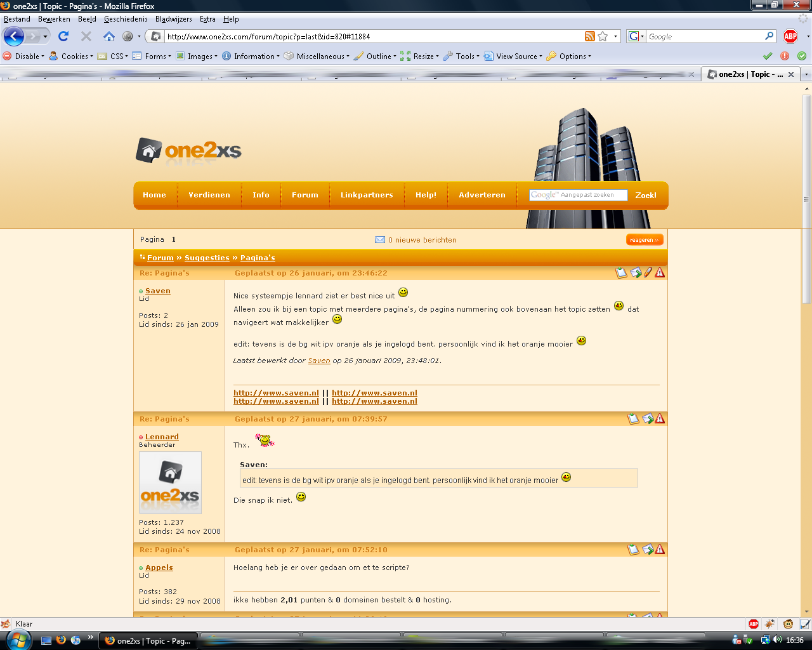This screenshot has width=812, height=650.
Task: Click the RSS feed icon in address bar
Action: (590, 36)
